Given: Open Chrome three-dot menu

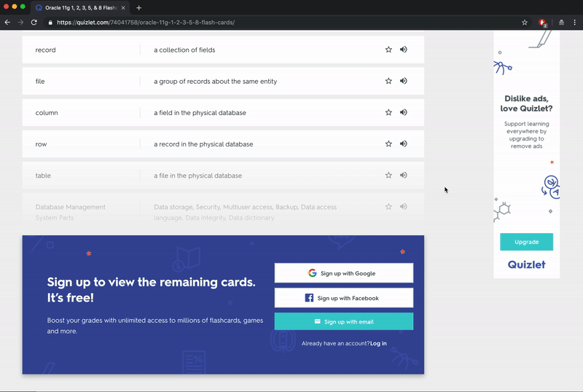Looking at the screenshot, I should pos(574,23).
